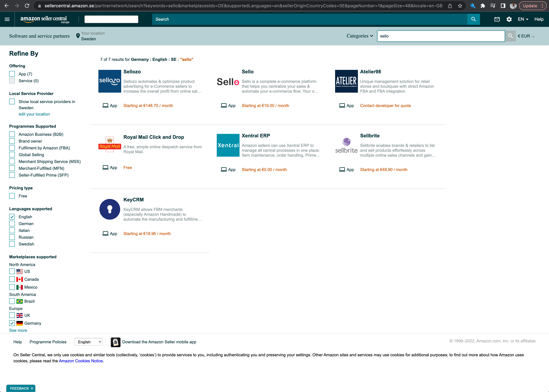Open the browser extensions puzzle icon
This screenshot has width=549, height=392.
point(483,6)
